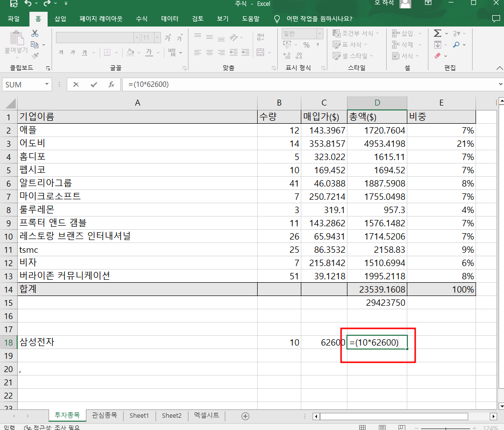The image size is (504, 430).
Task: Click the Undo arrow in quick access
Action: [x=28, y=3]
